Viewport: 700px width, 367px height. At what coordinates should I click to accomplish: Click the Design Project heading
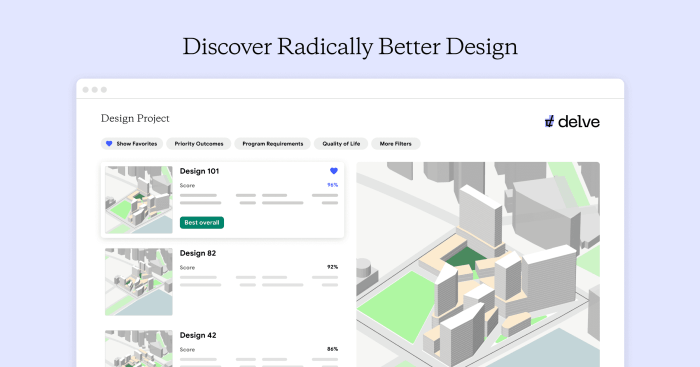point(135,118)
